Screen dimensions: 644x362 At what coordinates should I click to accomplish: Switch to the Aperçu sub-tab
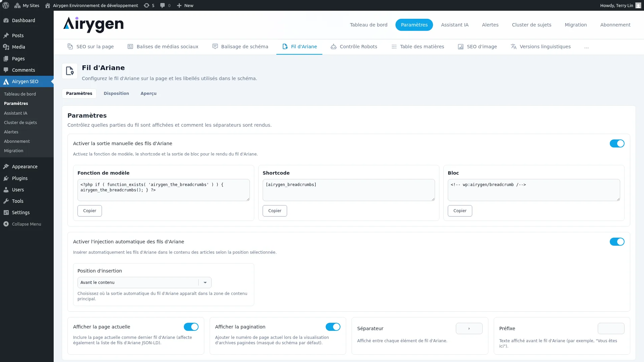(148, 94)
